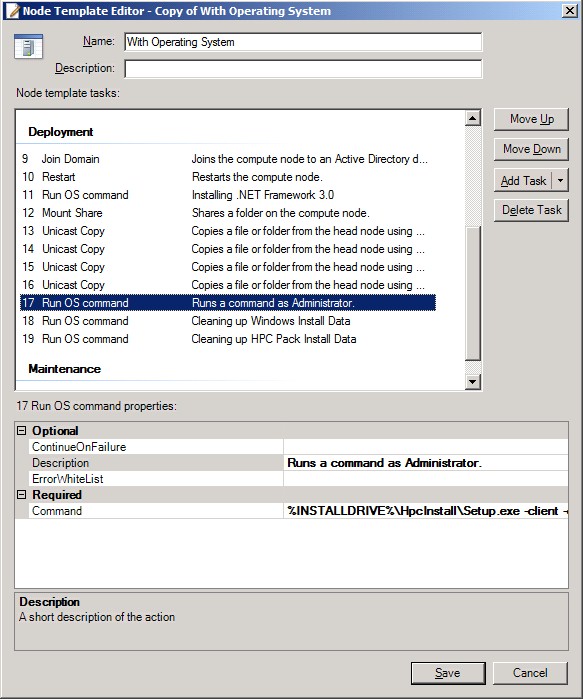Screen dimensions: 583x699
Task: Click 'Installing .NET Framework 3.0' description
Action: [263, 195]
